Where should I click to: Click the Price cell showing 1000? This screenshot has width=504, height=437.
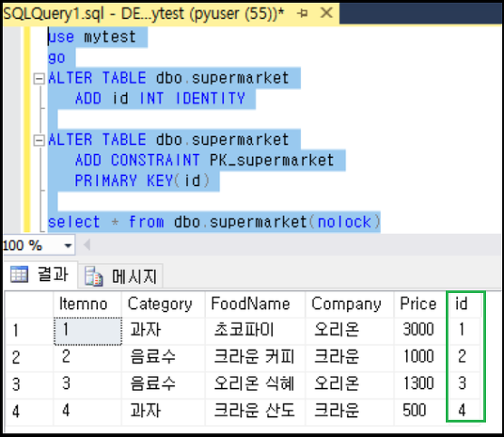(x=420, y=358)
